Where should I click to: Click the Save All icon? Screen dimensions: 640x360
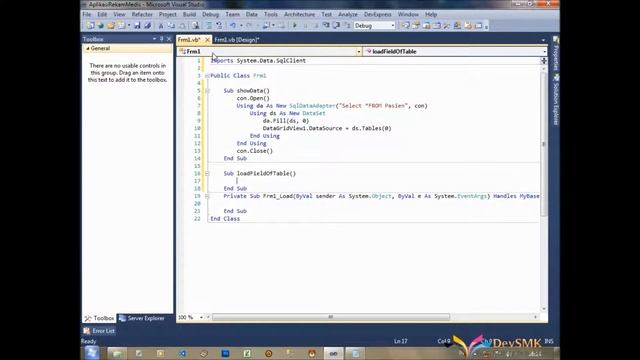[x=147, y=26]
